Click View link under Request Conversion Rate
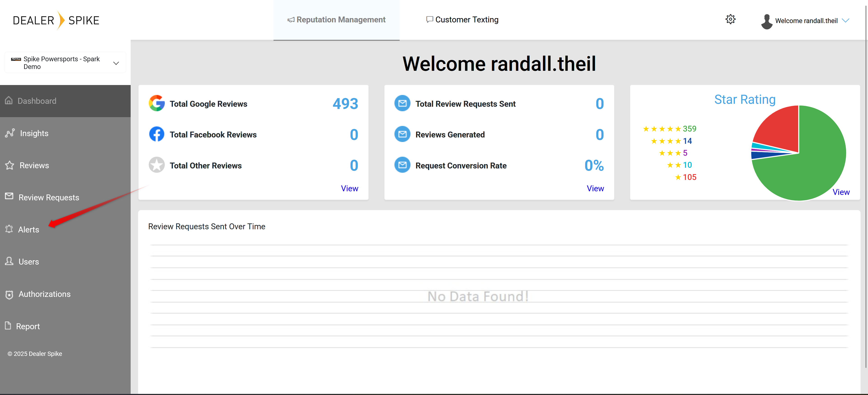This screenshot has height=395, width=868. point(595,188)
